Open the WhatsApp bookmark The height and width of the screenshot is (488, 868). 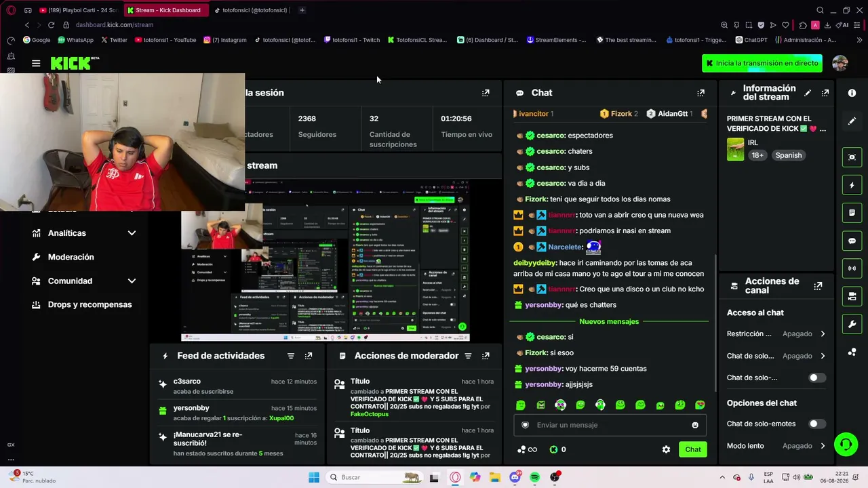(x=75, y=40)
